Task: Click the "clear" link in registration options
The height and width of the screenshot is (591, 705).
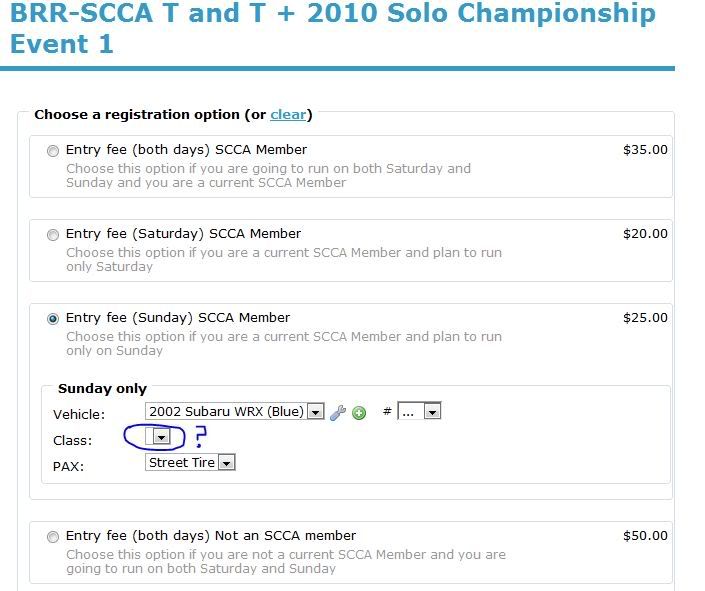Action: [x=288, y=115]
